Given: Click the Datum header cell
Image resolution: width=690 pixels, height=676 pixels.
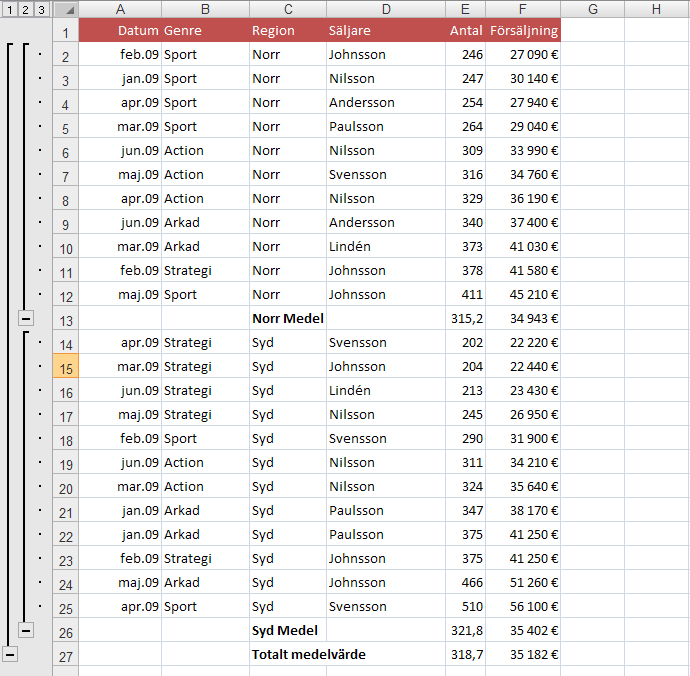Looking at the screenshot, I should [x=120, y=30].
